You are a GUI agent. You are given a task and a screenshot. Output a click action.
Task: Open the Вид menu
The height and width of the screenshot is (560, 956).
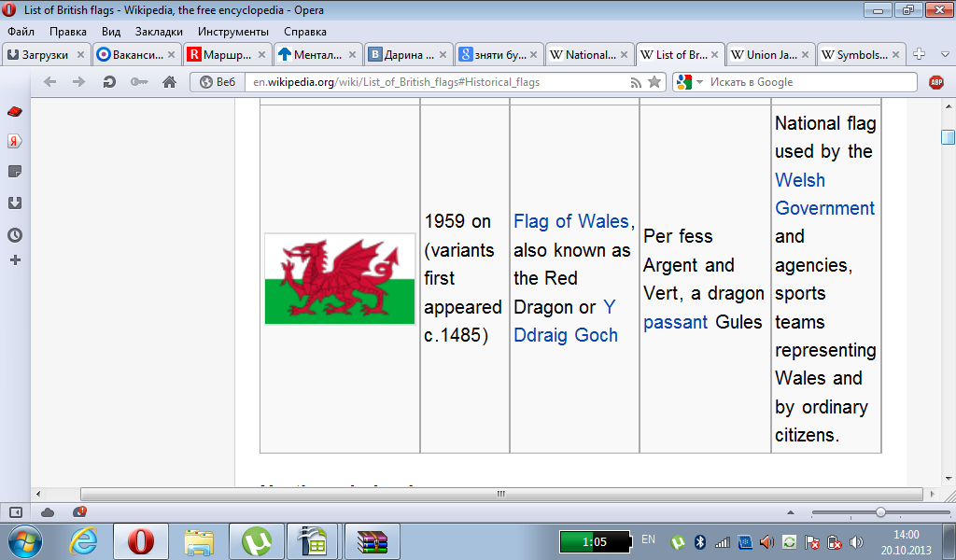[x=111, y=32]
